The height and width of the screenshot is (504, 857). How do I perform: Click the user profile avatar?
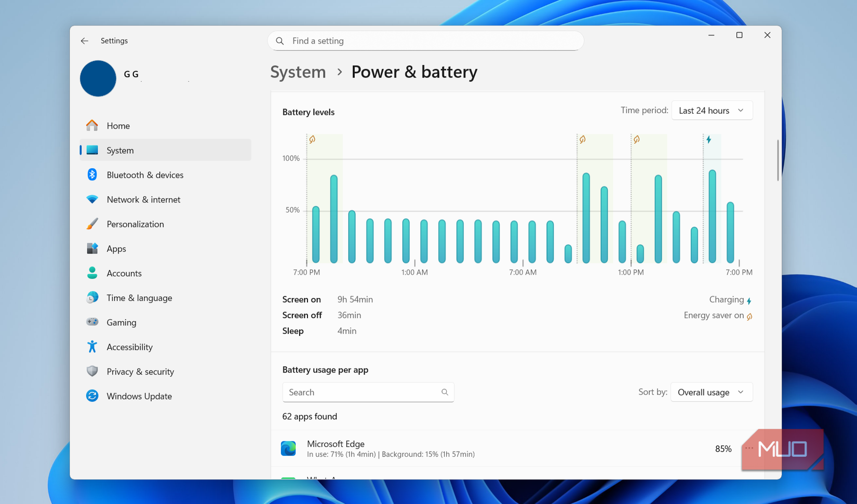pos(98,78)
